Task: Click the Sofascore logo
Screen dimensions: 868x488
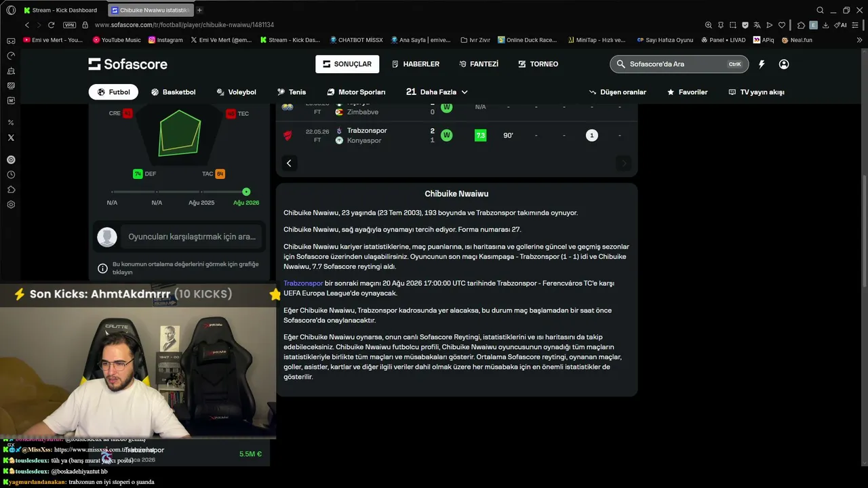Action: [127, 64]
